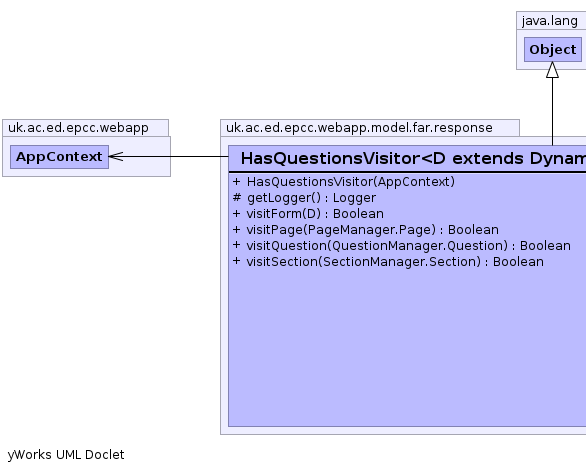The image size is (586, 472).
Task: Click the getLogger() : Logger method
Action: 311,198
